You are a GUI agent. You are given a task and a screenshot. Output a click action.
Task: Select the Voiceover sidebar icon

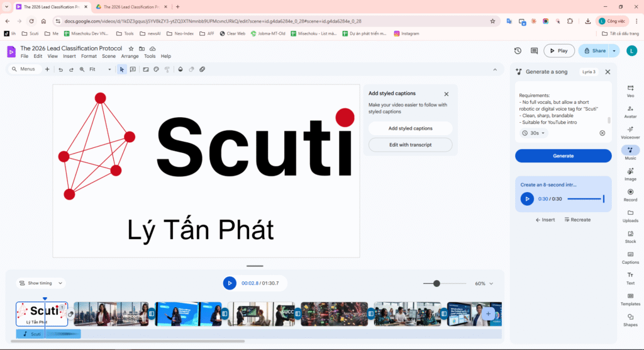(x=630, y=131)
